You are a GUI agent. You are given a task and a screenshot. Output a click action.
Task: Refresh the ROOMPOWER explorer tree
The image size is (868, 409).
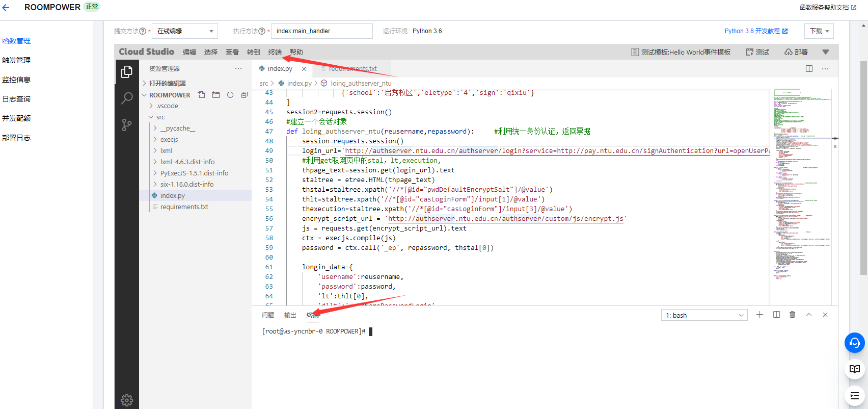pos(230,95)
